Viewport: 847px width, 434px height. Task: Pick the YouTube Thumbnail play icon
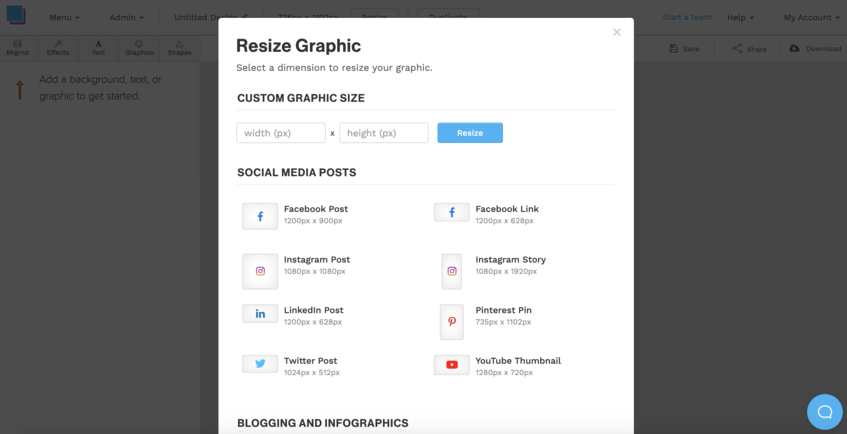452,365
